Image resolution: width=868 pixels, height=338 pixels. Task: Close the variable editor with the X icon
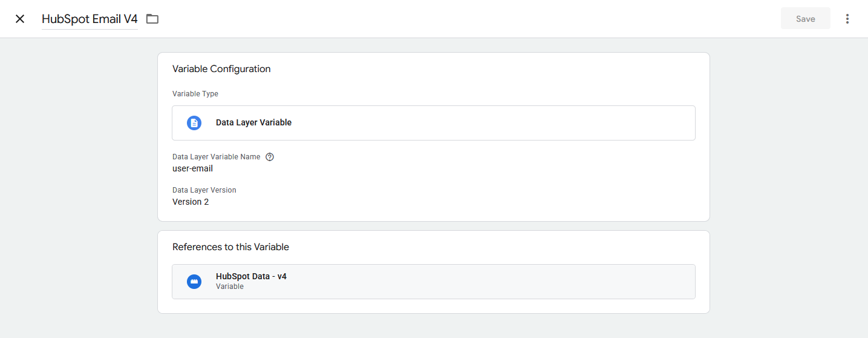(x=20, y=19)
